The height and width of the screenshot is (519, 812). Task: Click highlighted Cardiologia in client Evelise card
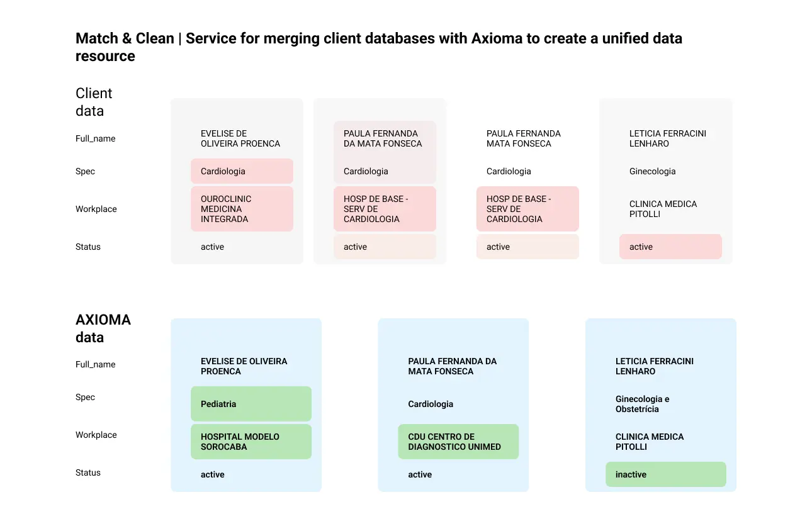[242, 171]
